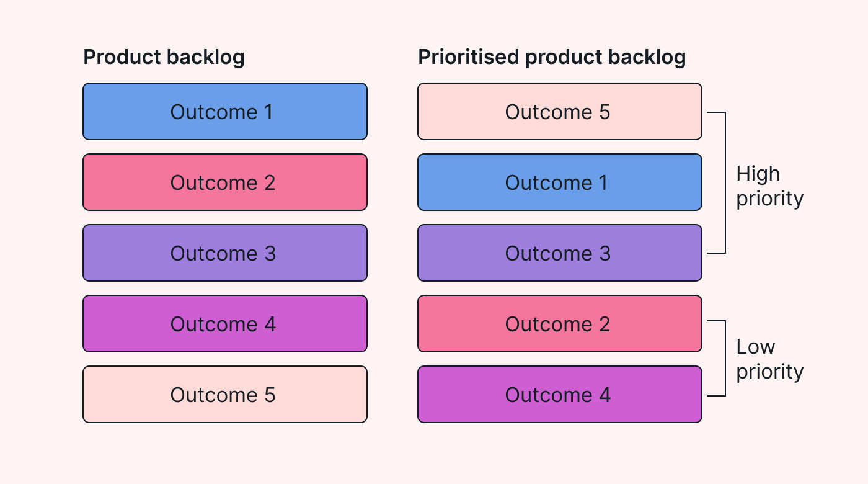Choose Outcome 3 in the left Product backlog list
Image resolution: width=868 pixels, height=484 pixels.
[224, 253]
